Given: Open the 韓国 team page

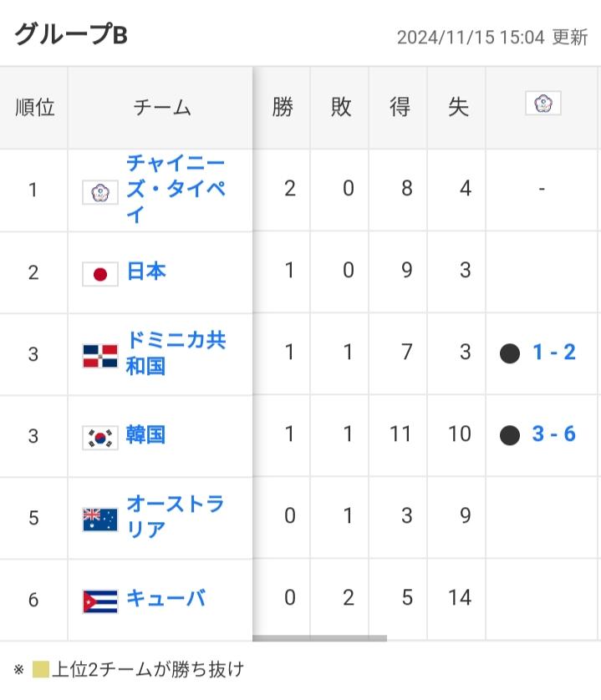Looking at the screenshot, I should (x=145, y=435).
